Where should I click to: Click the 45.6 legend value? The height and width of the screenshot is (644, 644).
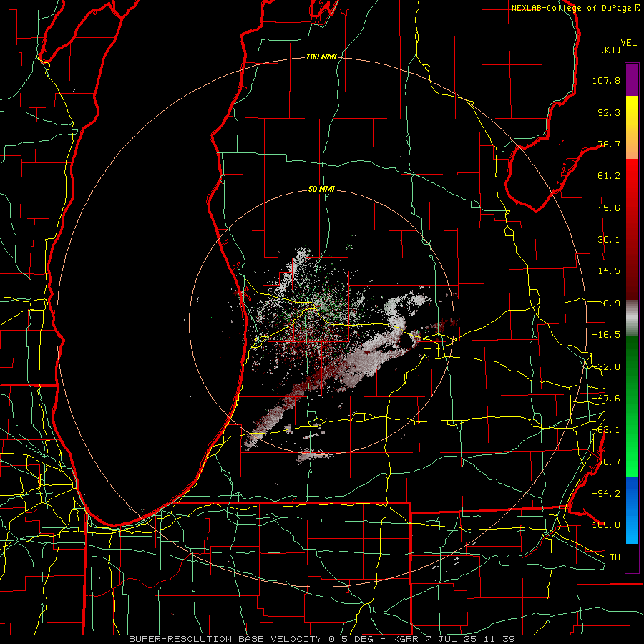pos(609,208)
